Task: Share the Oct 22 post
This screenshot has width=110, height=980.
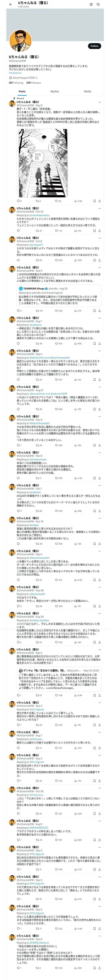Action: pos(99,230)
